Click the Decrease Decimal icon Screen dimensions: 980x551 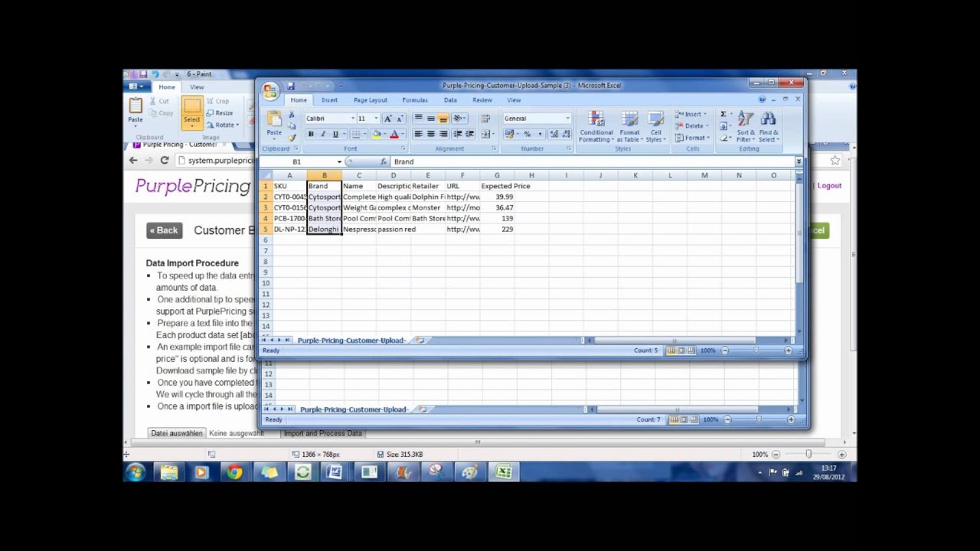coord(566,134)
